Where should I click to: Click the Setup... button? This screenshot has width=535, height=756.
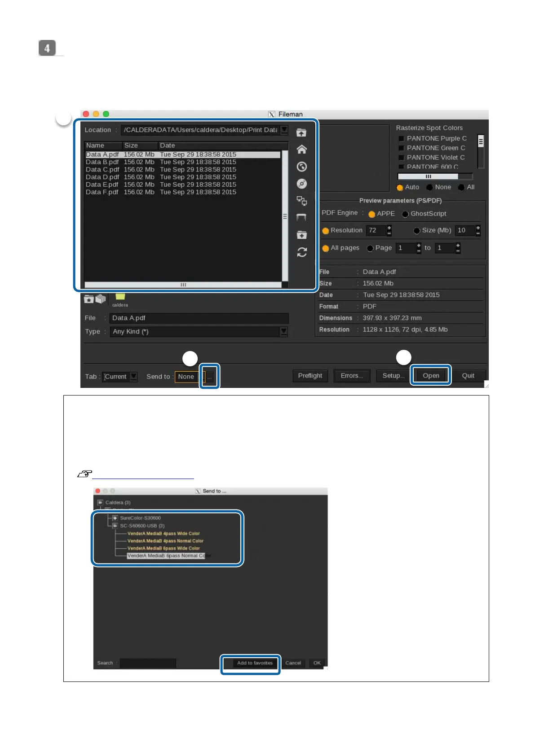(x=393, y=376)
